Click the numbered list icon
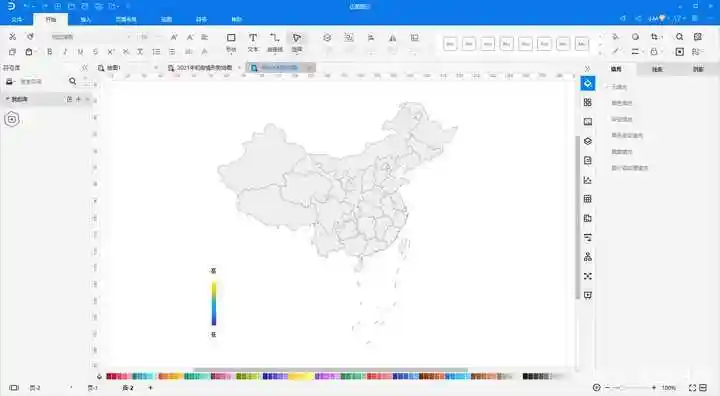This screenshot has width=720, height=396. (x=156, y=52)
